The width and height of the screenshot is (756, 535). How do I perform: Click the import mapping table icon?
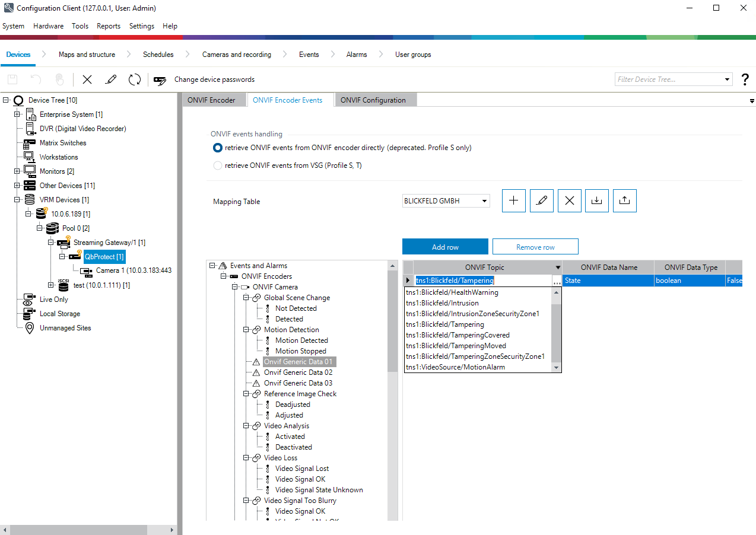597,201
